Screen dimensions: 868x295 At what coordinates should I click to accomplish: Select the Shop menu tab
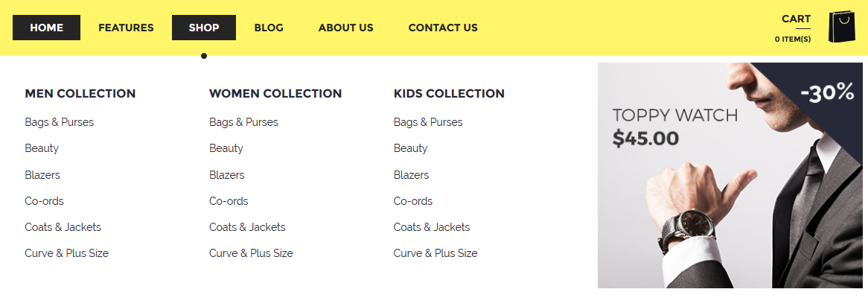(x=204, y=28)
